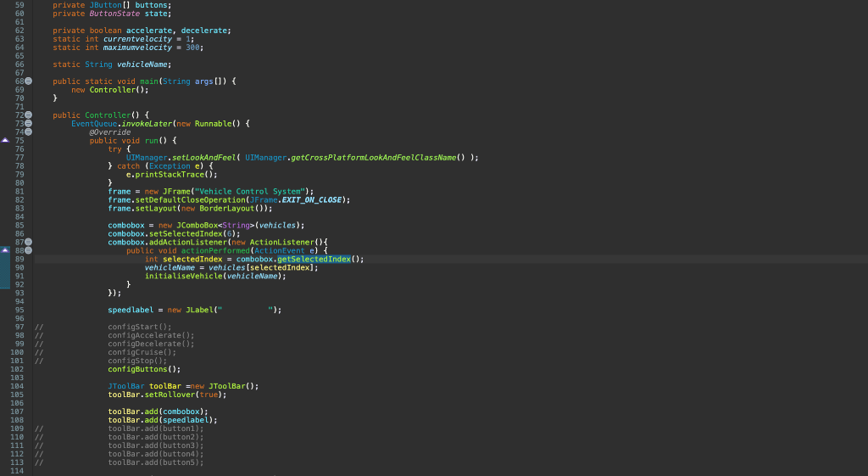Viewport: 868px width, 476px height.
Task: Collapse the fold marker beside line 74
Action: coord(28,132)
